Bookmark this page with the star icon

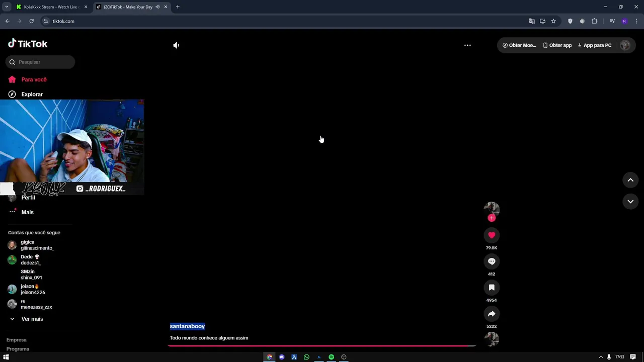(553, 21)
